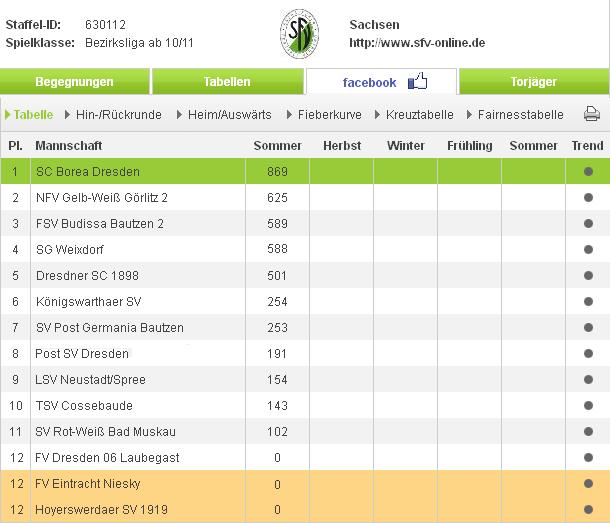Click the score 869 in Sommer column
The image size is (610, 523).
pyautogui.click(x=277, y=172)
